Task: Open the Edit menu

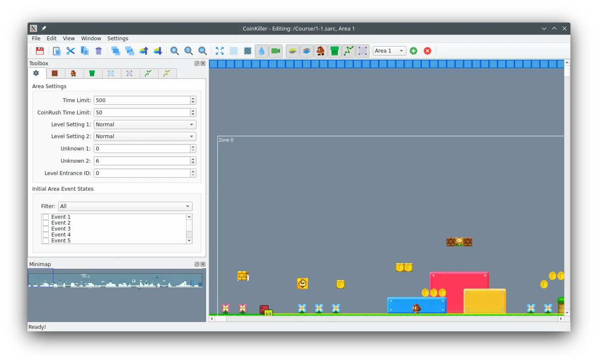Action: tap(52, 39)
